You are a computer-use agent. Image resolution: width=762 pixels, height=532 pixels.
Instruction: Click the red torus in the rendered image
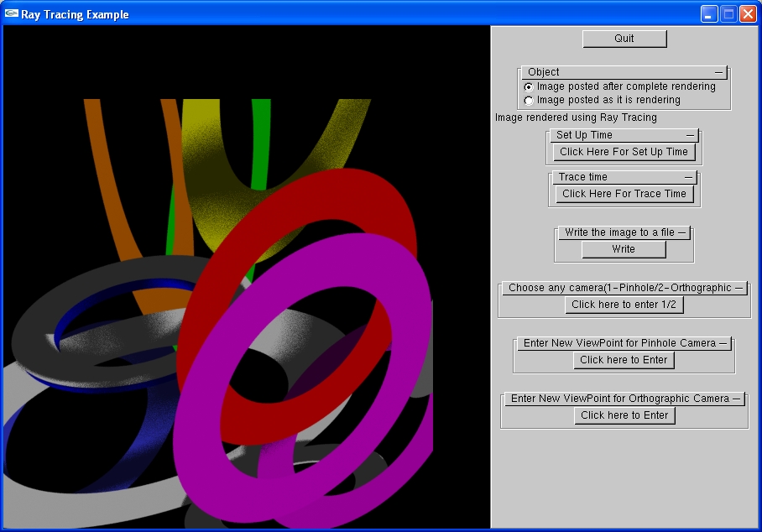pyautogui.click(x=340, y=195)
